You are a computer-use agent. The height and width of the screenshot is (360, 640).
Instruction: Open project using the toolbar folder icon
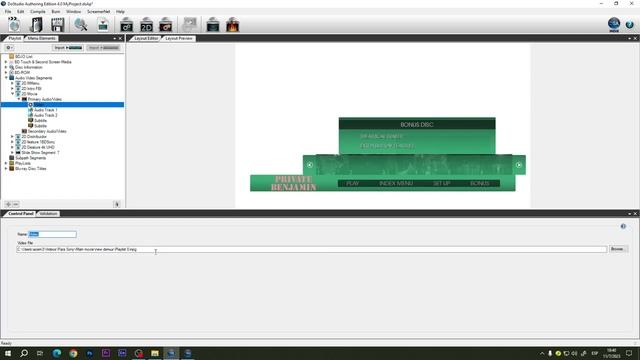(36, 24)
